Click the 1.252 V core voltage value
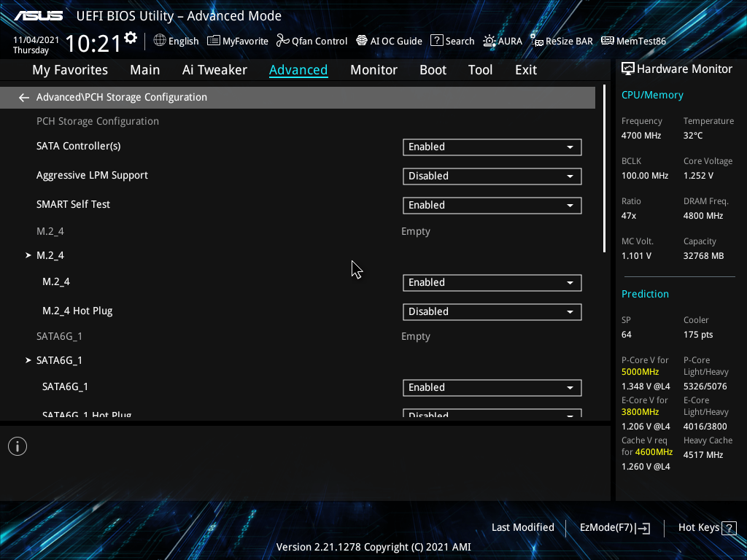Image resolution: width=747 pixels, height=560 pixels. (x=698, y=176)
